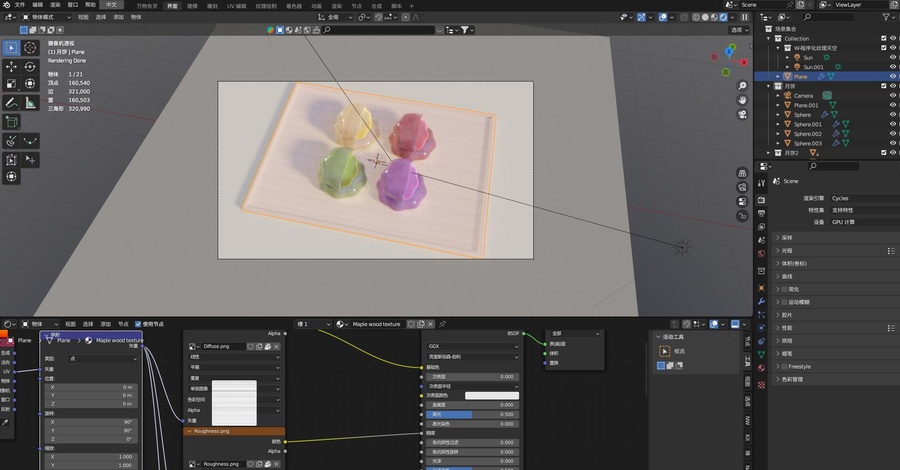Expand the 月饼2 collection
900x470 pixels.
coord(769,153)
